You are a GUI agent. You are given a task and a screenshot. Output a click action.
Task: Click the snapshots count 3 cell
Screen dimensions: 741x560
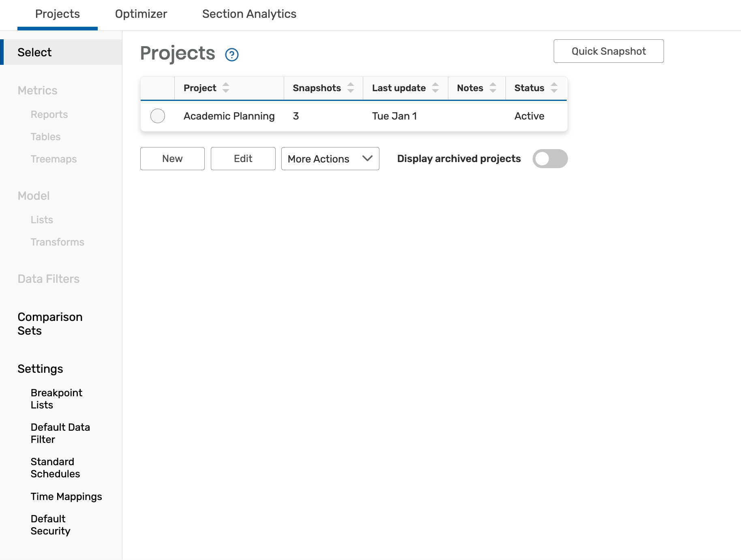(296, 116)
